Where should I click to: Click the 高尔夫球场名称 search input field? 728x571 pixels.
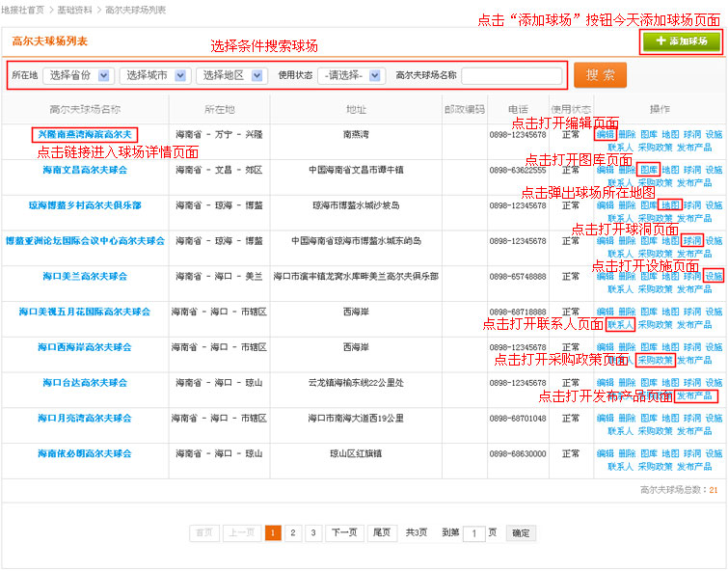point(511,76)
